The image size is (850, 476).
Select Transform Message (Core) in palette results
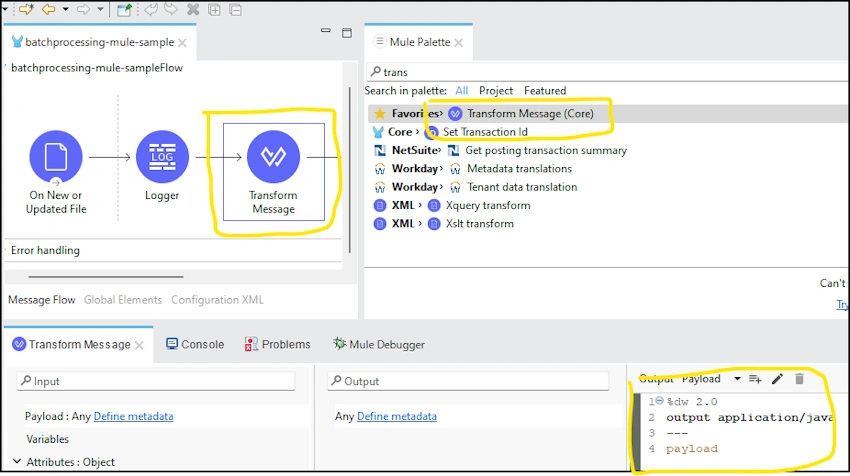[x=530, y=113]
